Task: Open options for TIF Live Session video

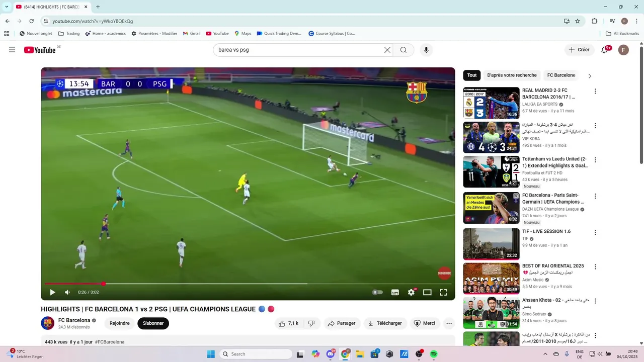Action: [x=595, y=232]
